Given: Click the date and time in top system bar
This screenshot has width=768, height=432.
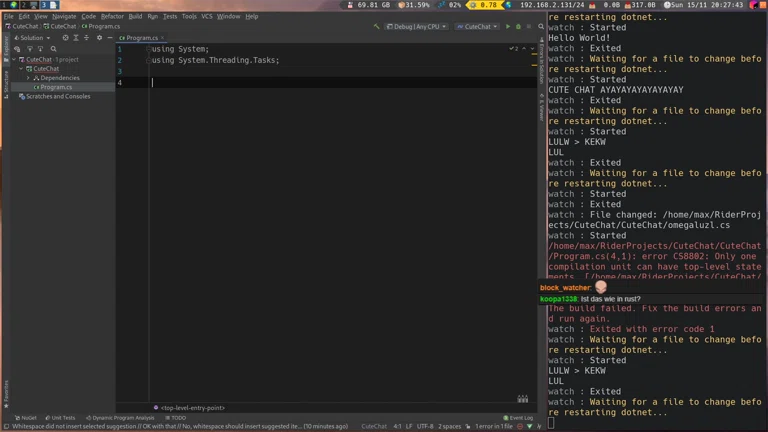Looking at the screenshot, I should pos(703,5).
